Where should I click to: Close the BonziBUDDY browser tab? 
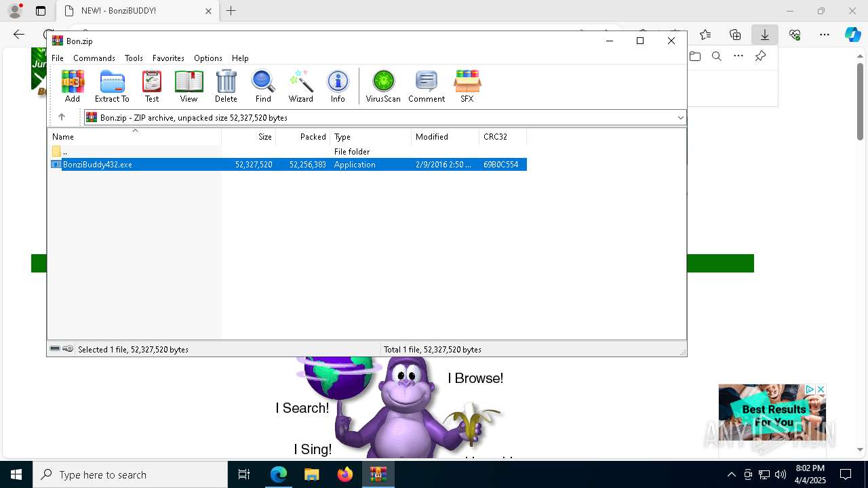(208, 11)
